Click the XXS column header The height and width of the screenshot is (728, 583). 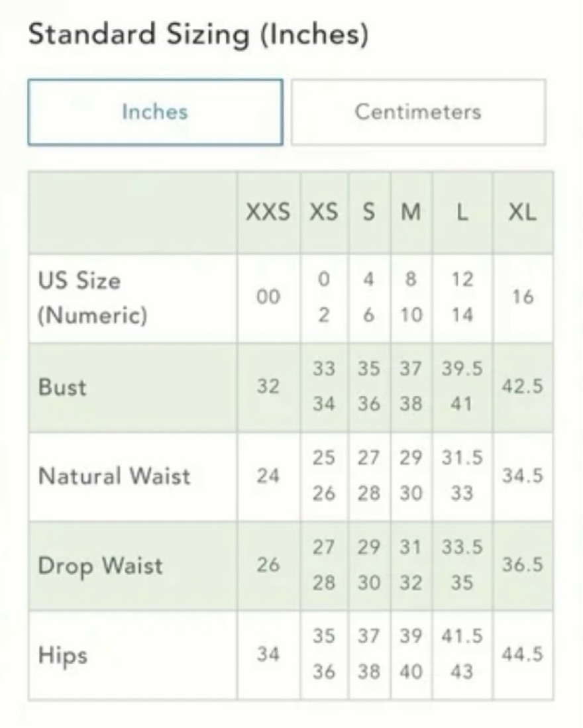click(268, 213)
